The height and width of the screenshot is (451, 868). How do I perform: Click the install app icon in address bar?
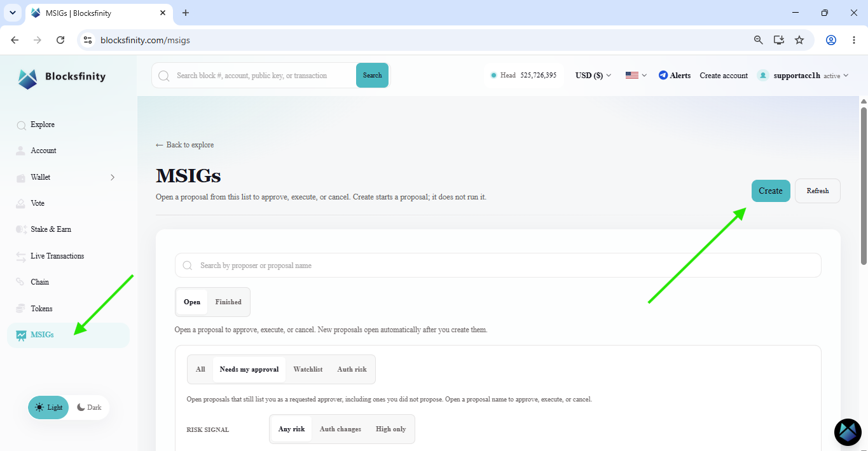pyautogui.click(x=778, y=40)
